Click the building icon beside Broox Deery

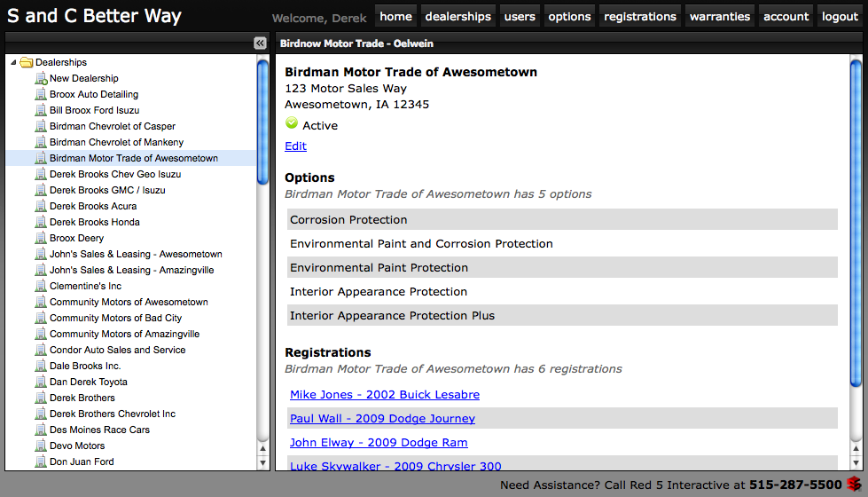click(40, 239)
